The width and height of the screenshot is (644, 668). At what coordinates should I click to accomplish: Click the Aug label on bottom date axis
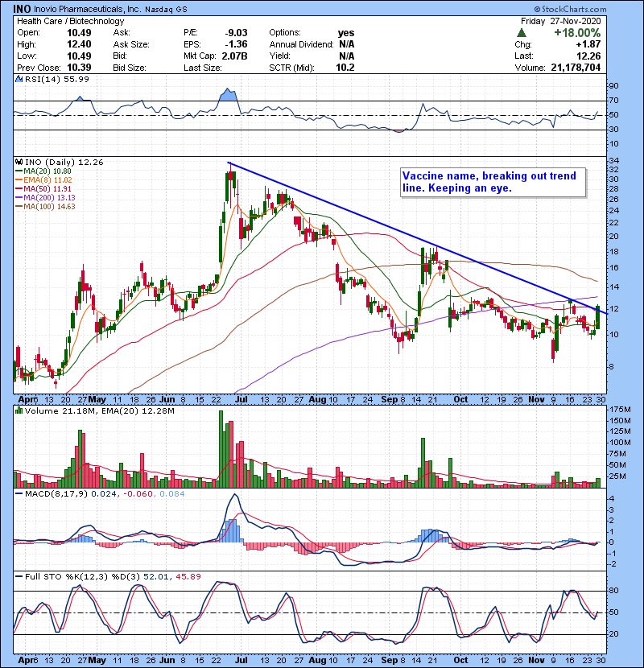(317, 660)
